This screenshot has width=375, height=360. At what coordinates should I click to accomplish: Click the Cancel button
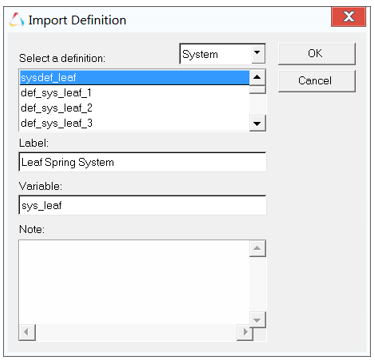(317, 81)
